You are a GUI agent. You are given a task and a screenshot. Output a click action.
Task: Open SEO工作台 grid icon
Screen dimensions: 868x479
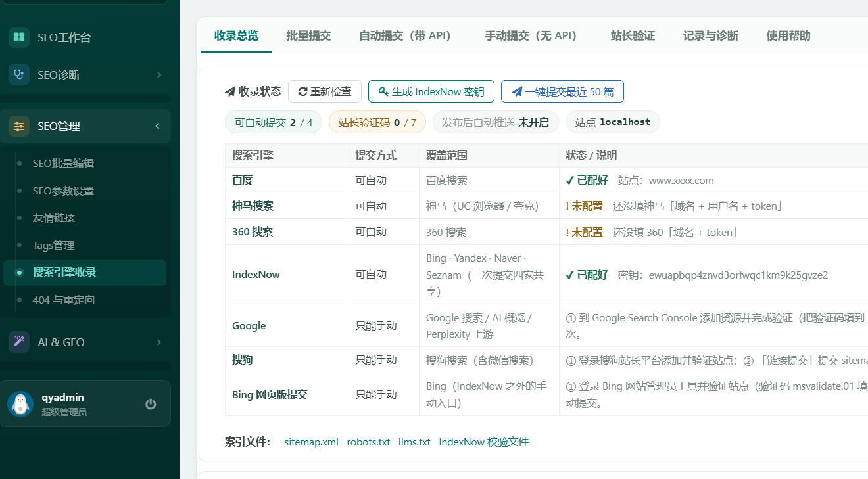pos(19,37)
